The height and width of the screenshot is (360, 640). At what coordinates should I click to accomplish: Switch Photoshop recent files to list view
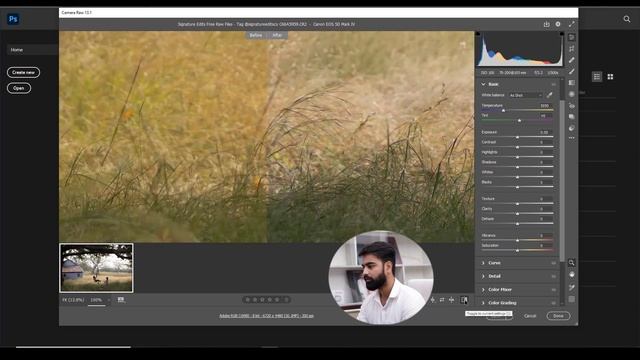tap(597, 77)
